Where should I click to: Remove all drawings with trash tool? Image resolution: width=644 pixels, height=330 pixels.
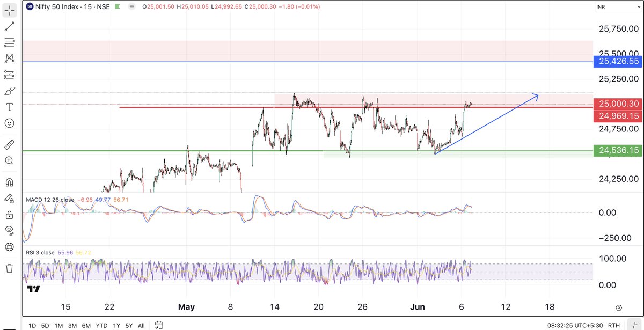coord(9,268)
